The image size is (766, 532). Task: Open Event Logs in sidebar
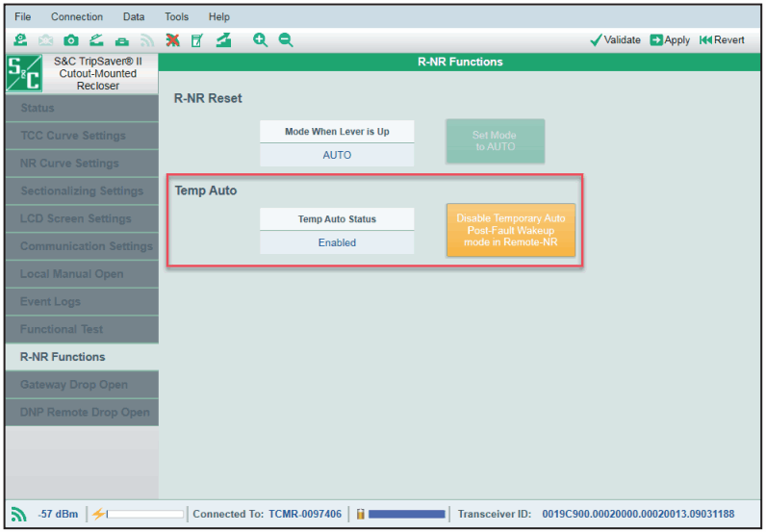(82, 302)
